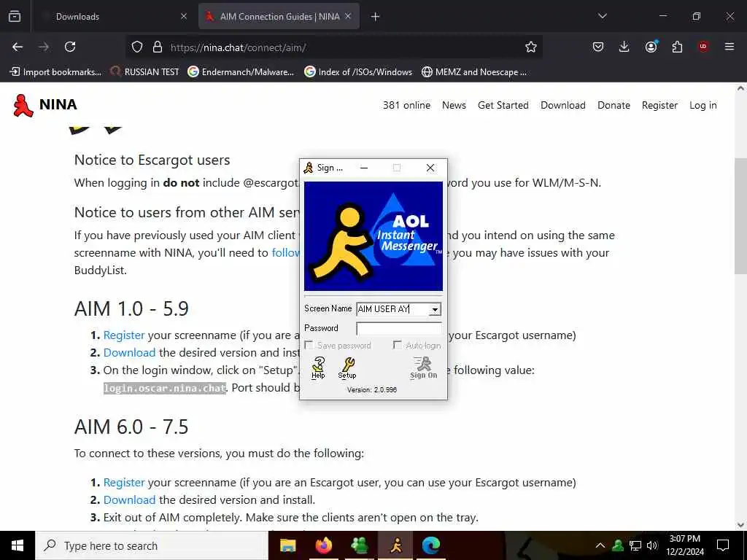
Task: Click Download link under AIM 6.0 - 7.5
Action: pyautogui.click(x=130, y=500)
